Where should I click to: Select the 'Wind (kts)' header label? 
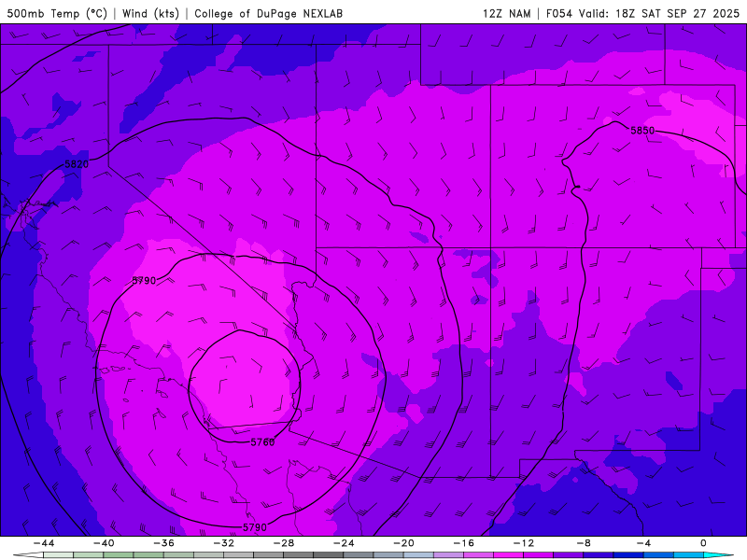tap(150, 13)
